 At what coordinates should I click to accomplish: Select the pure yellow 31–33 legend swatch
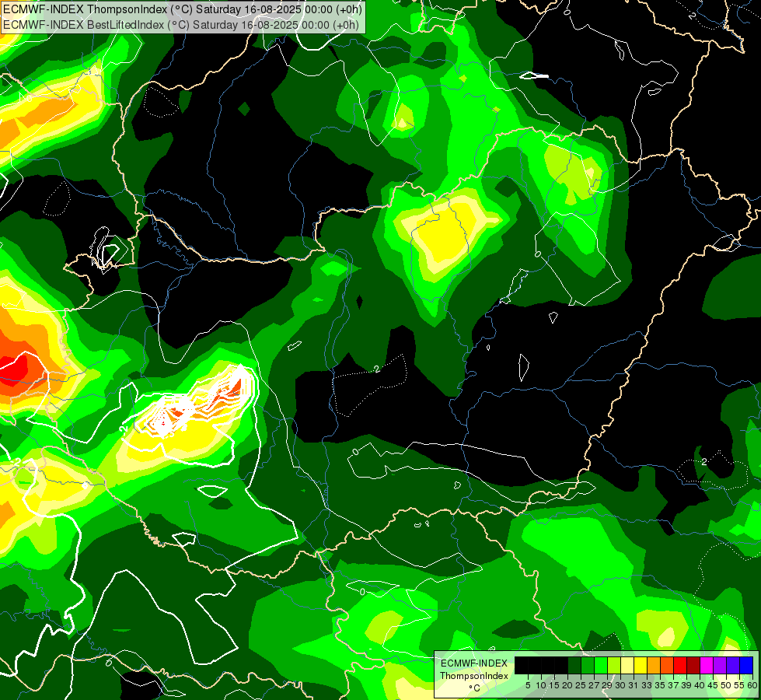641,665
